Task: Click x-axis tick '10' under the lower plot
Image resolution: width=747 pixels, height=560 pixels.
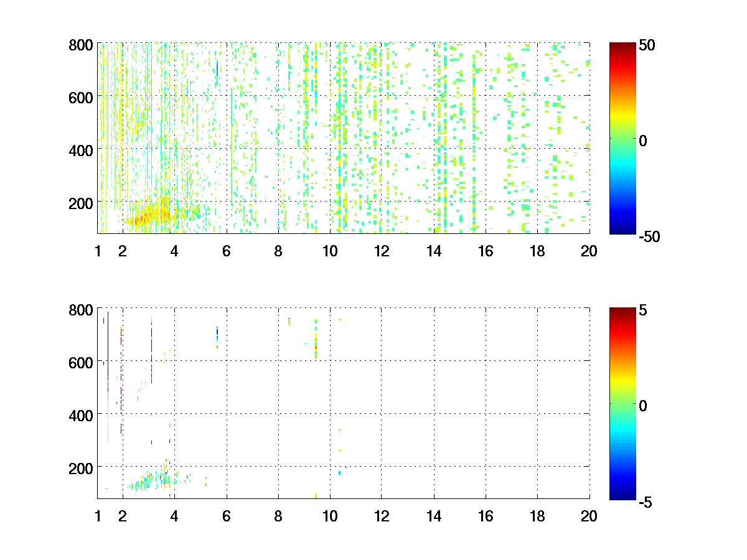Action: [x=330, y=516]
